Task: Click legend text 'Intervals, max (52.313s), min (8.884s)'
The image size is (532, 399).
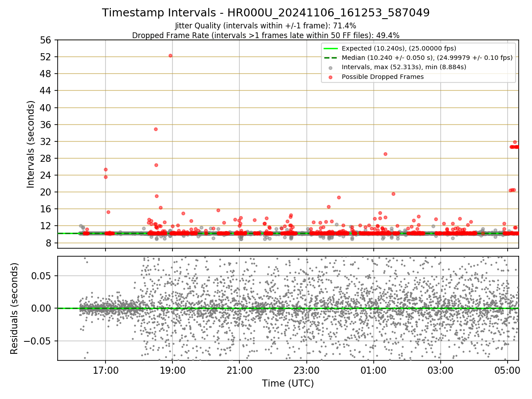Action: (404, 67)
